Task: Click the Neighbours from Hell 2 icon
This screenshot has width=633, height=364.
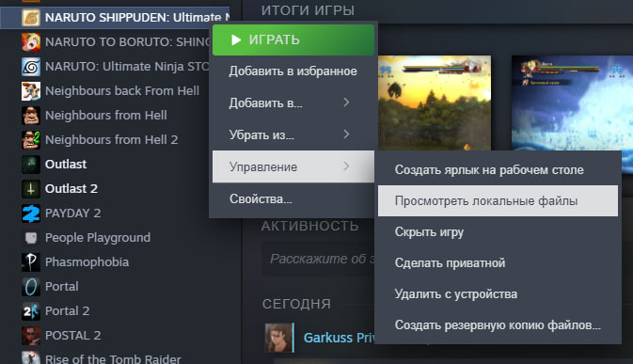Action: click(x=31, y=139)
